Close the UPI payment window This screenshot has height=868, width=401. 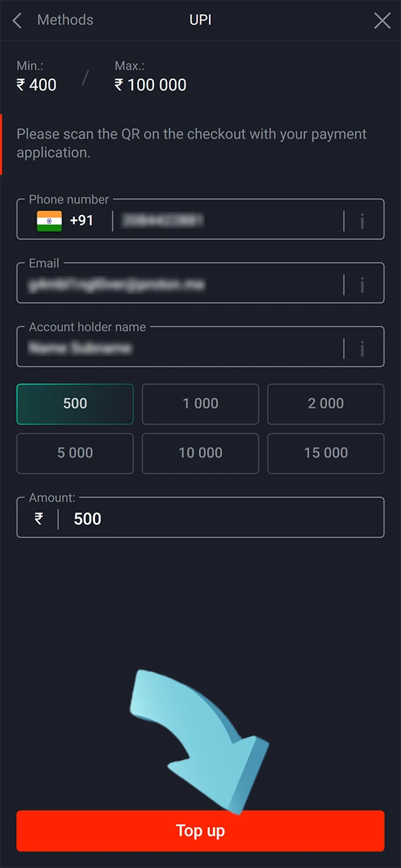382,20
